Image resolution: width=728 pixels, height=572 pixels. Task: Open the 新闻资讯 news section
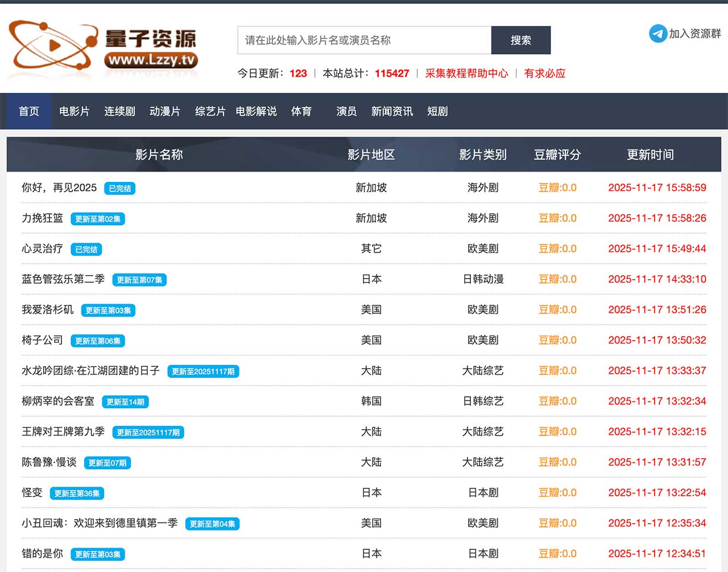click(392, 111)
